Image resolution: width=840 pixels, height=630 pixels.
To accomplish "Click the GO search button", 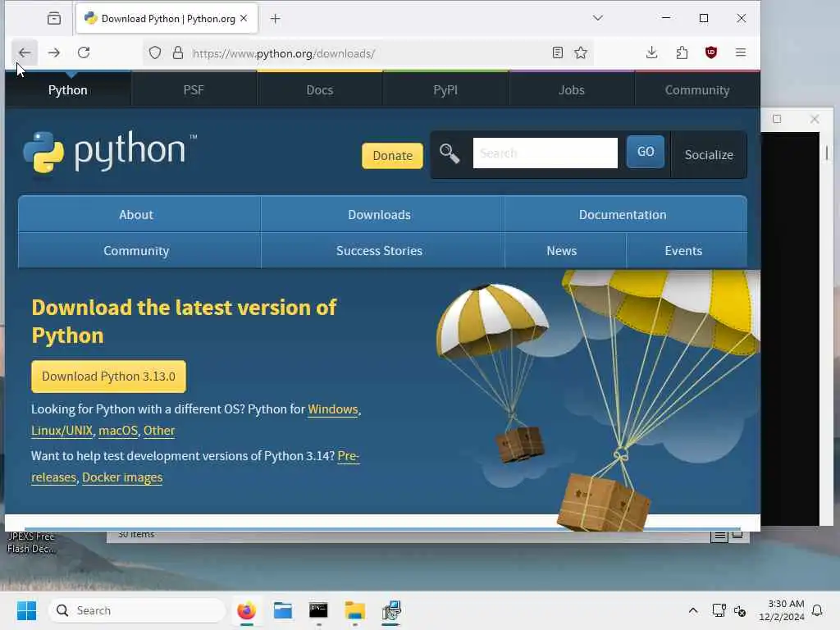I will (x=645, y=152).
